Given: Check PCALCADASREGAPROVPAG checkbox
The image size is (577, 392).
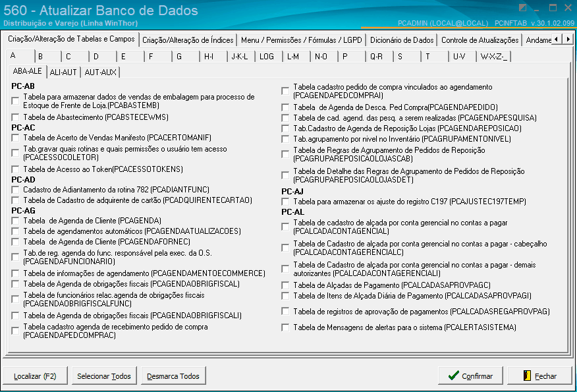Looking at the screenshot, I should pos(285,312).
